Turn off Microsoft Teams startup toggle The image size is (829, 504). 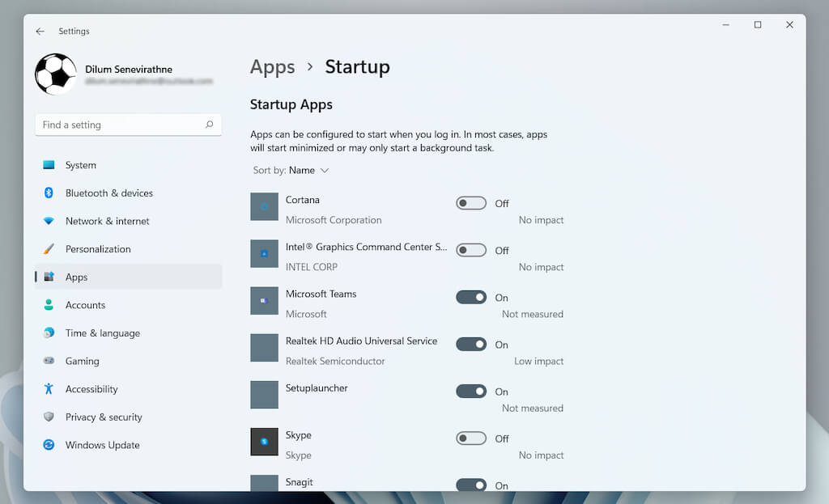point(471,298)
